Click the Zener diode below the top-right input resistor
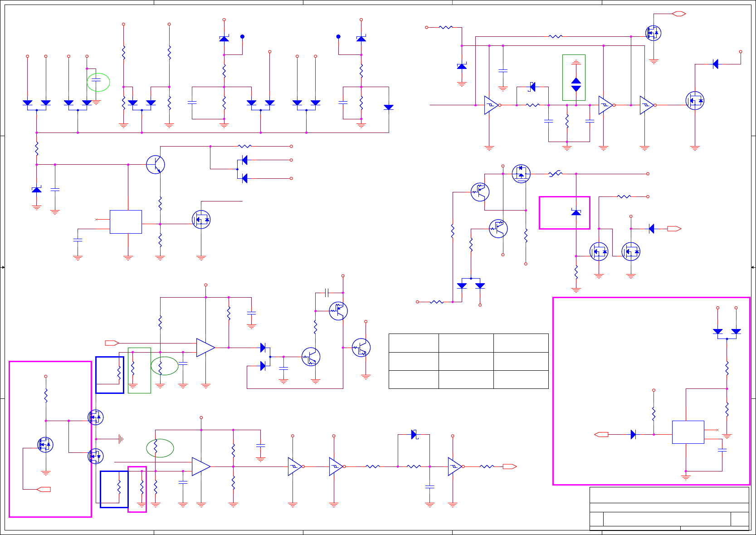The image size is (756, 535). coord(462,66)
